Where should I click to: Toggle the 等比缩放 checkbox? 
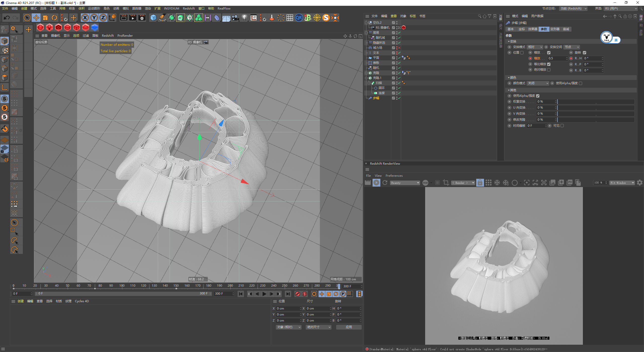point(549,64)
